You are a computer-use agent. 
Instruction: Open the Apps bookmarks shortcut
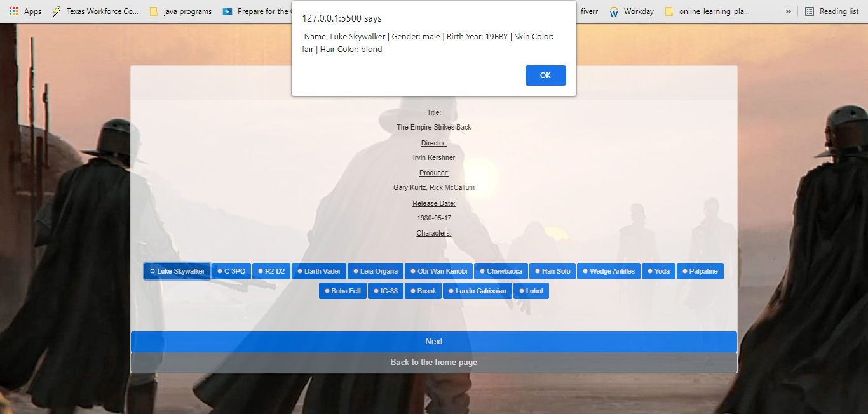click(25, 11)
